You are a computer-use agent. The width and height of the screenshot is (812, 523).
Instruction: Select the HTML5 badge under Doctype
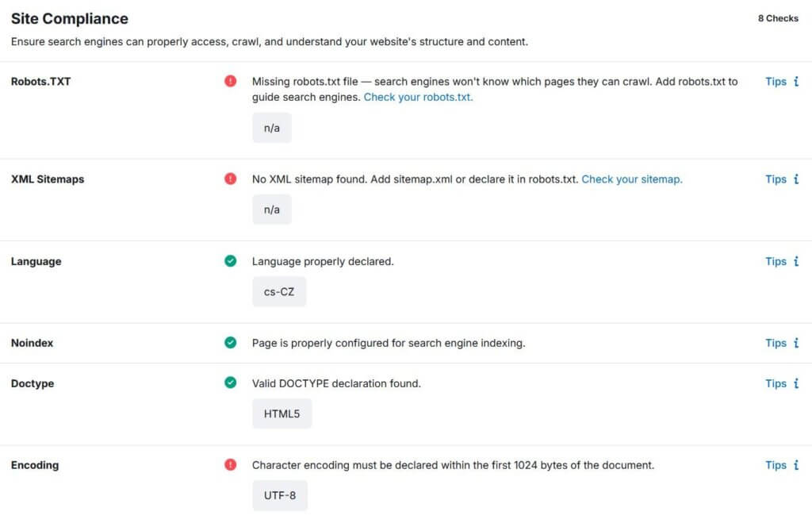point(282,413)
